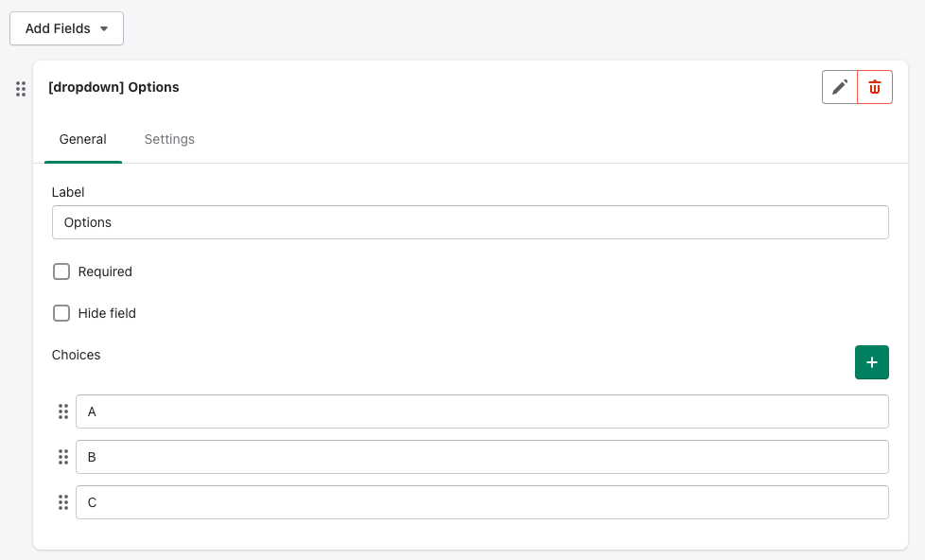The height and width of the screenshot is (560, 925).
Task: Delete the field with the trash icon
Action: click(875, 87)
